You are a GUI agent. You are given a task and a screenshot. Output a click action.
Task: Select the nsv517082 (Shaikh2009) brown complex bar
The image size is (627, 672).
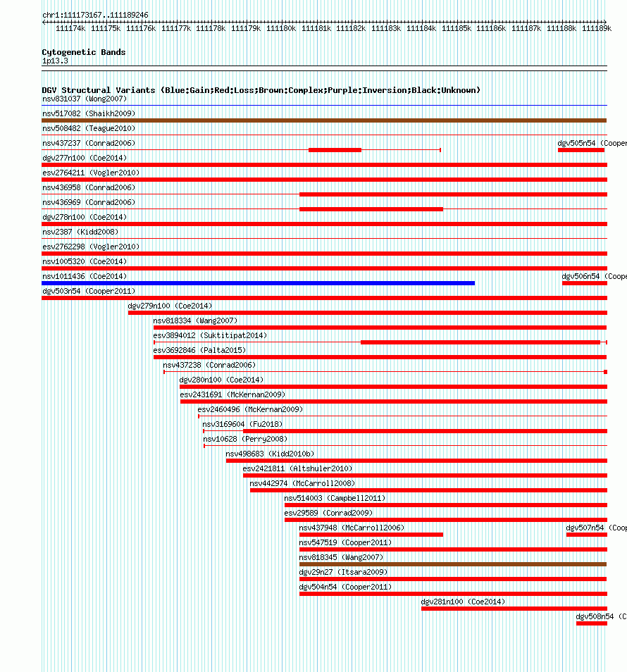tap(324, 120)
